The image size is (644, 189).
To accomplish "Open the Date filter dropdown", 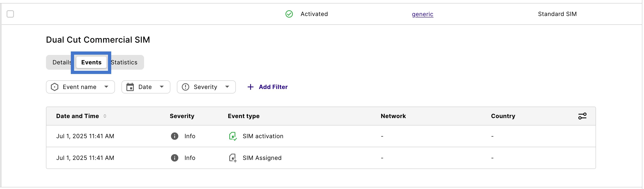I will pos(146,87).
